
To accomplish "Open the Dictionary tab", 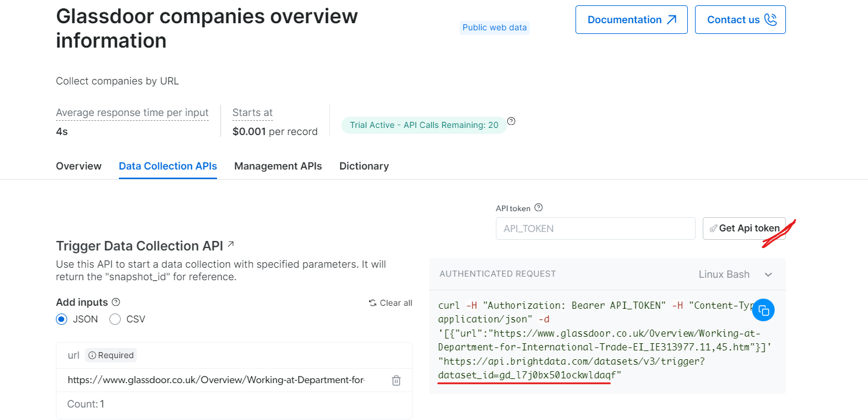I will tap(363, 166).
